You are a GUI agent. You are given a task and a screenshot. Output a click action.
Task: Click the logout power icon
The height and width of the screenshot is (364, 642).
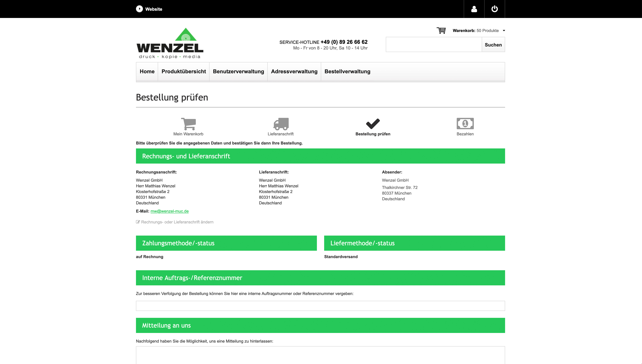click(495, 9)
